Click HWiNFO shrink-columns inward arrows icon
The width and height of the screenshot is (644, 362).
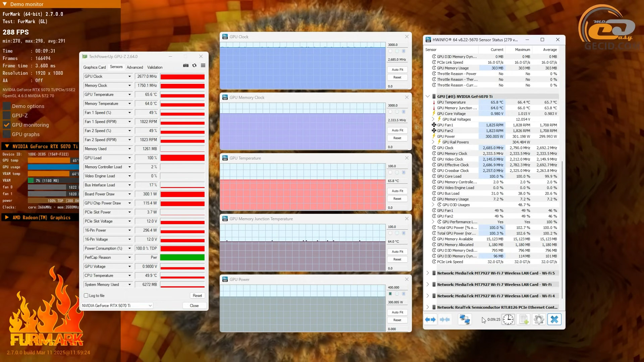[x=445, y=319]
